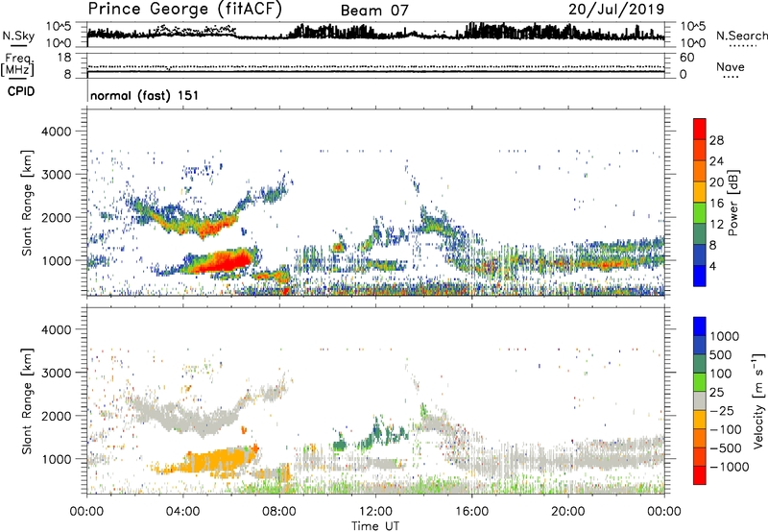The height and width of the screenshot is (532, 768).
Task: Click the blue top segment of Velocity color bar
Action: [700, 326]
